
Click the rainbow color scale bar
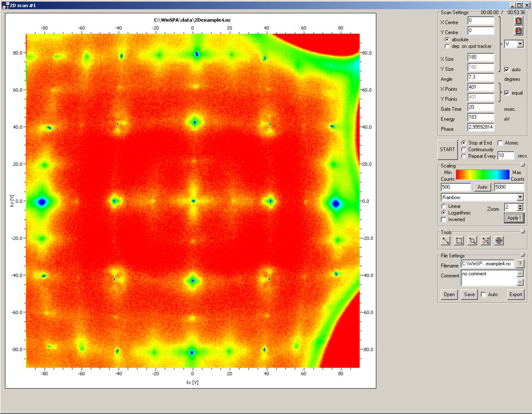[x=482, y=174]
